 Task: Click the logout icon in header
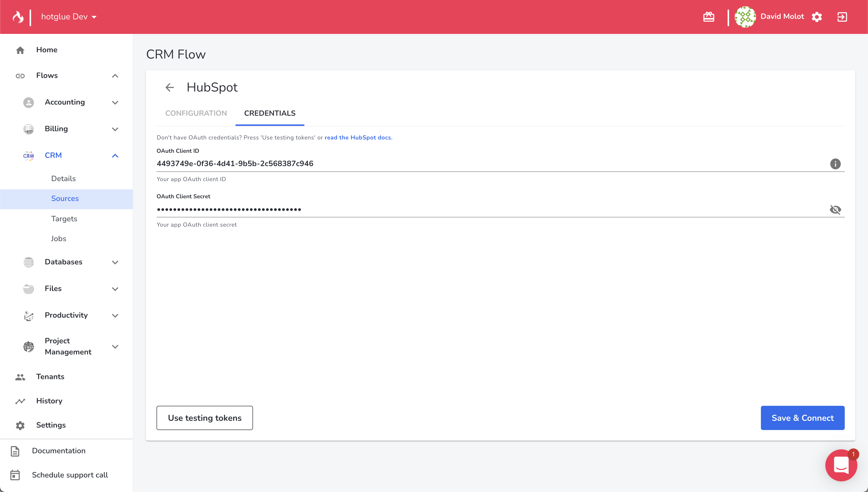point(842,16)
